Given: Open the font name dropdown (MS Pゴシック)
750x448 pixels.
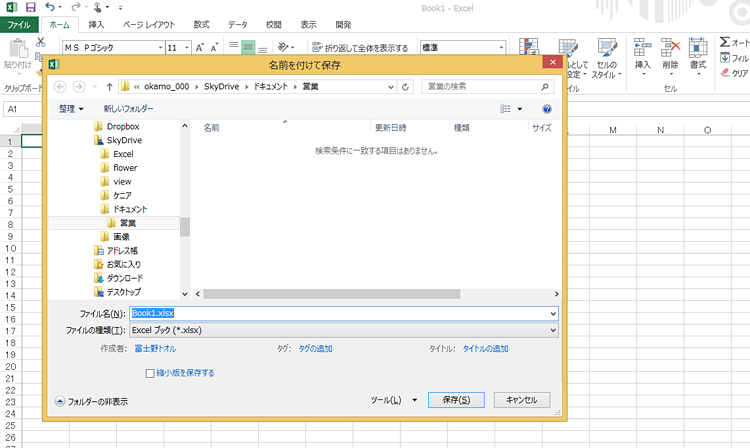Looking at the screenshot, I should pos(160,47).
